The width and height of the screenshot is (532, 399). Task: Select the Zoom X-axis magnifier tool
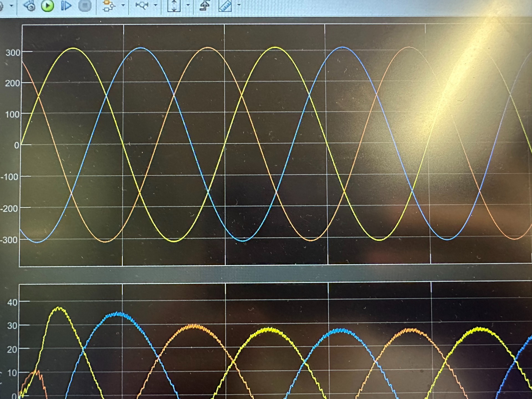click(x=142, y=5)
